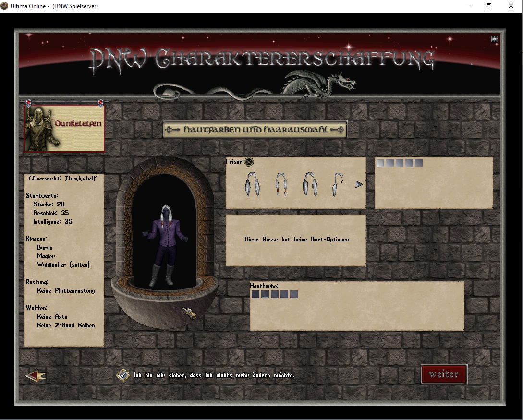Click the 'Intelligenz: 35' value
Image resolution: width=523 pixels, height=420 pixels.
pyautogui.click(x=53, y=222)
